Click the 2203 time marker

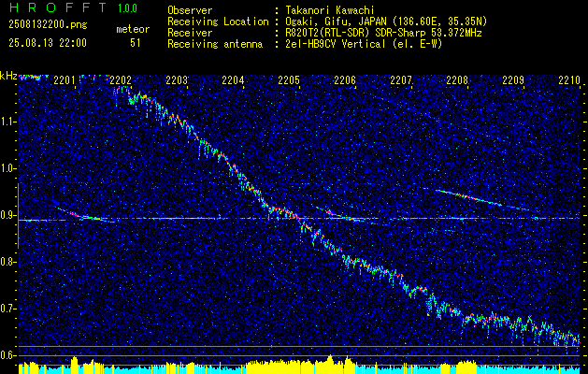tap(177, 79)
